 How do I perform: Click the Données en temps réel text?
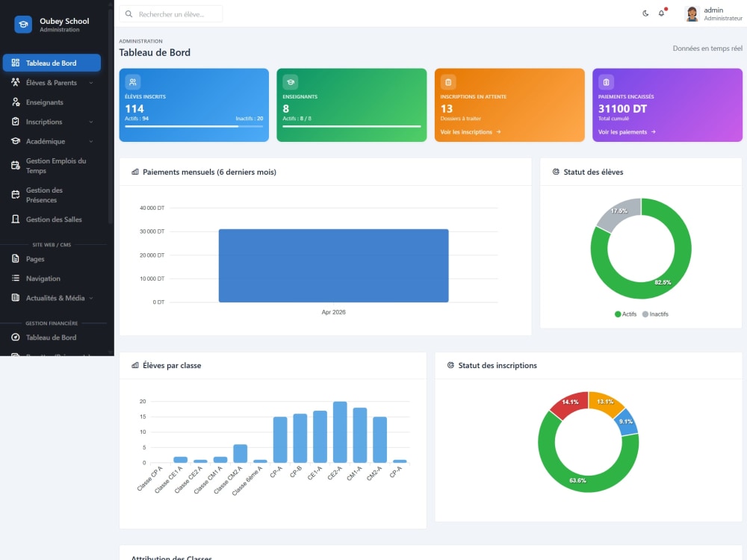(x=707, y=48)
